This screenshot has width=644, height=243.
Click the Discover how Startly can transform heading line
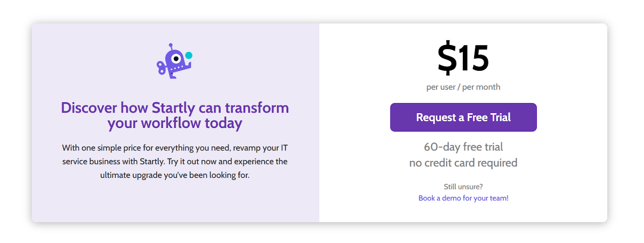(x=175, y=108)
